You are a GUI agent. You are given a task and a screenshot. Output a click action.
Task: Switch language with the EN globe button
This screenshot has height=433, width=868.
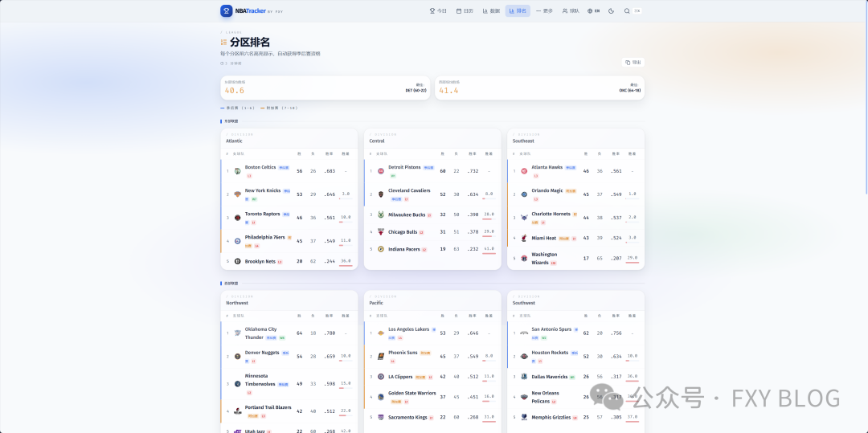pos(593,11)
